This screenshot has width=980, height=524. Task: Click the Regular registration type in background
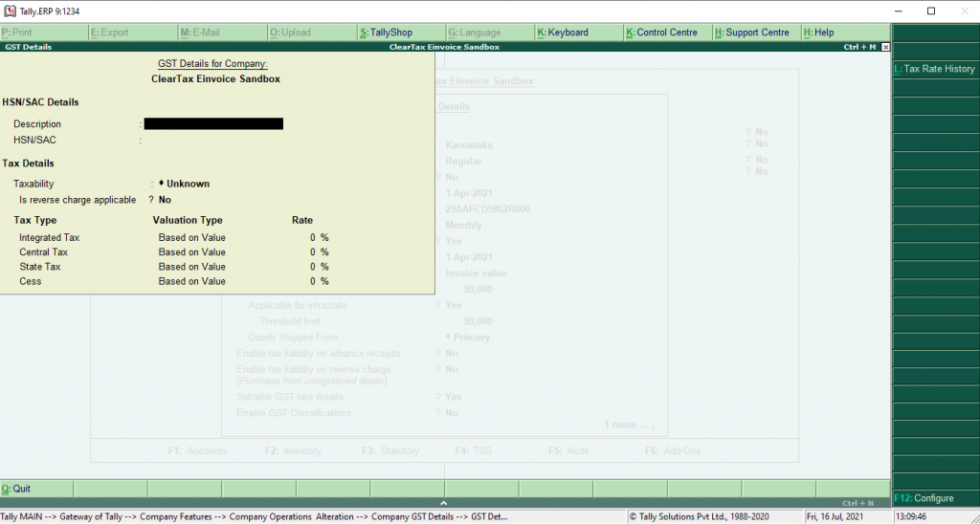tap(464, 162)
